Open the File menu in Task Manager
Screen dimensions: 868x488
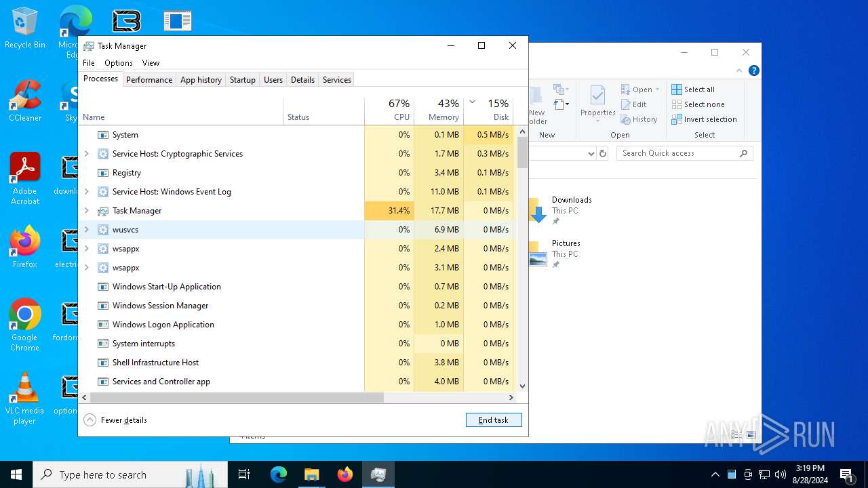[x=89, y=63]
